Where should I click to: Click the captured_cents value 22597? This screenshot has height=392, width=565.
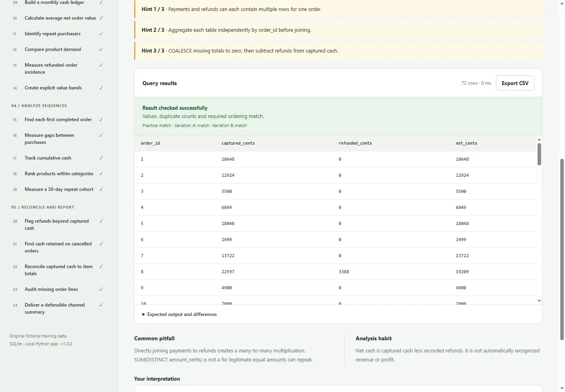point(228,272)
